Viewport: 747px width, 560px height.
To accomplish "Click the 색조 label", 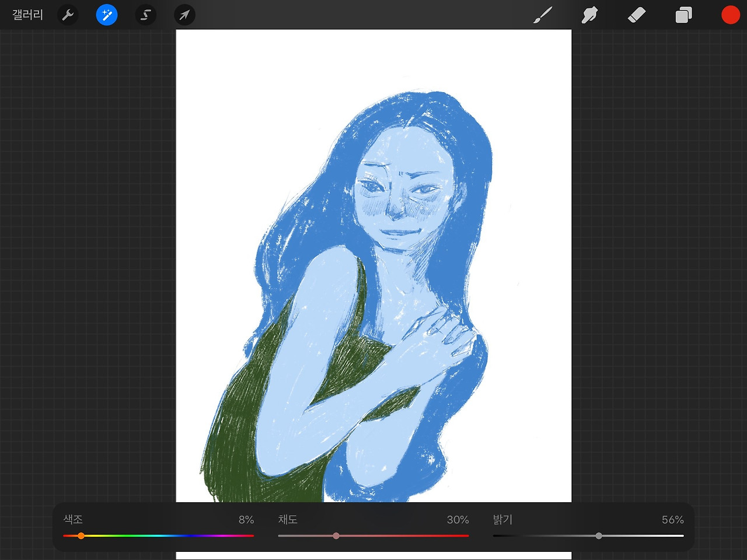I will [73, 519].
